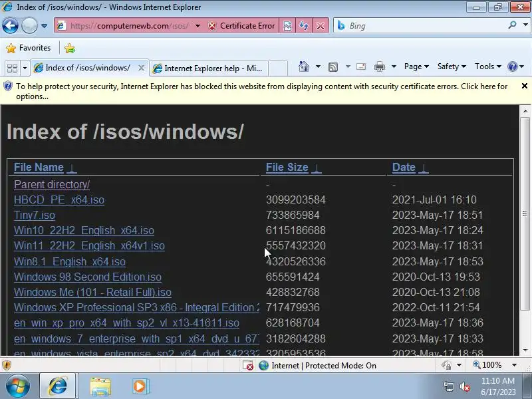Click the security information bar message

tap(261, 91)
